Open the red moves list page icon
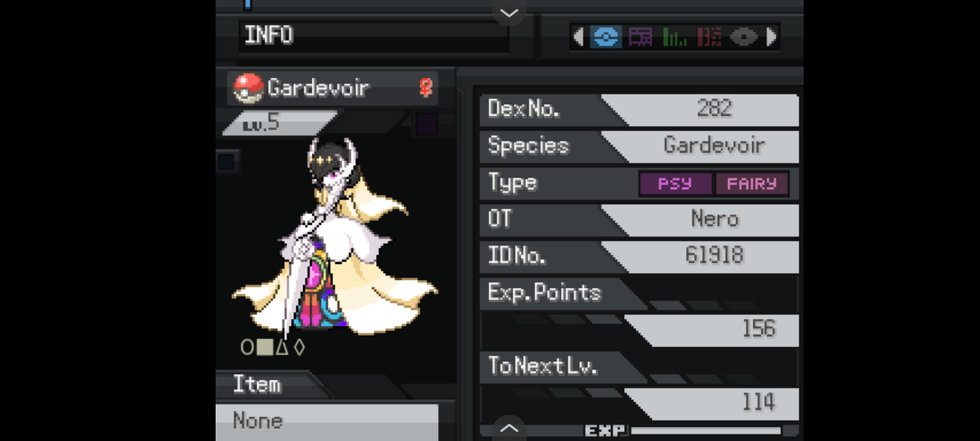This screenshot has width=980, height=441. (x=709, y=37)
